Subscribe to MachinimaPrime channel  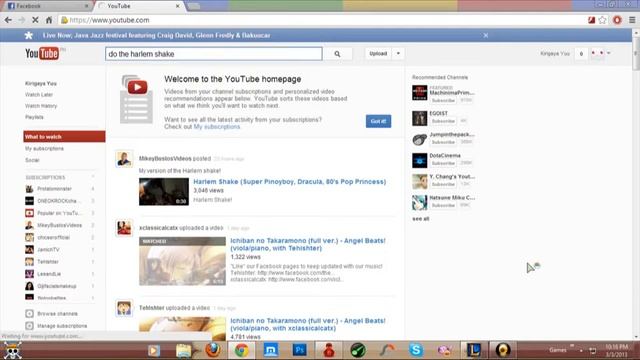tap(443, 100)
